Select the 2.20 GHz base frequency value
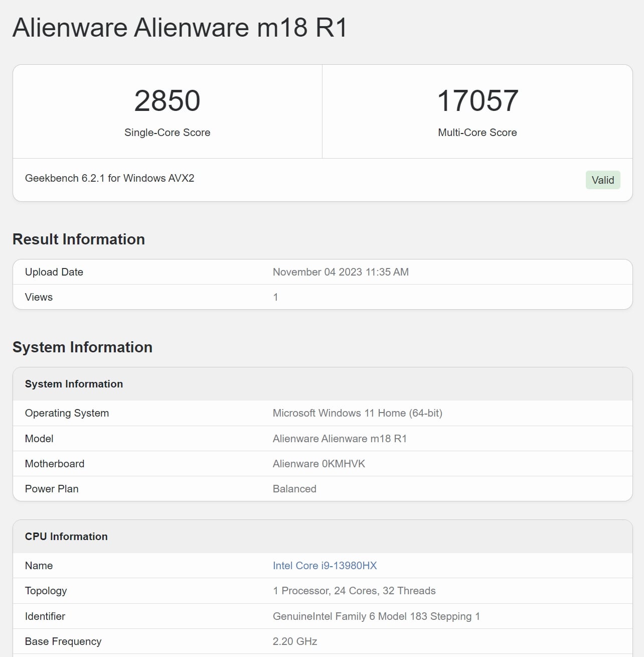 [x=295, y=641]
